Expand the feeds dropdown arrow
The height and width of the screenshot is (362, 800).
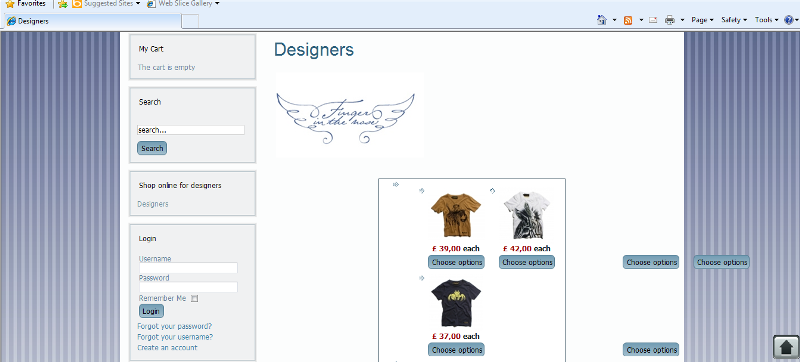pos(641,20)
